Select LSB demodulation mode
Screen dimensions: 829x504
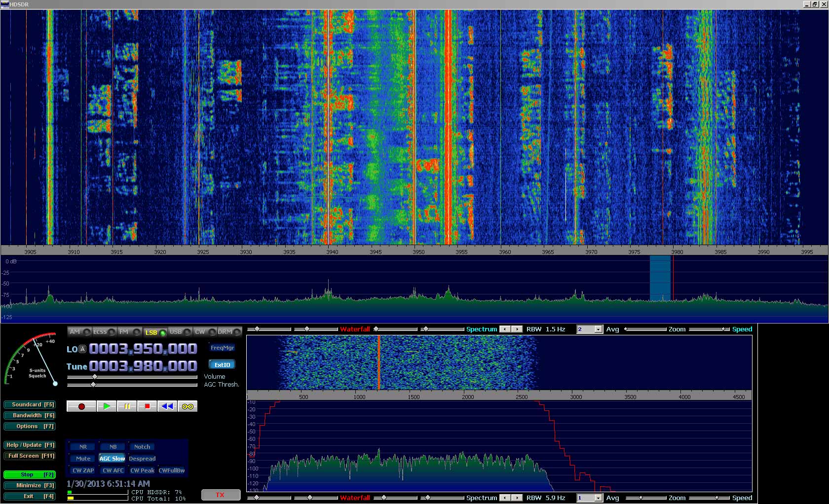(x=155, y=332)
